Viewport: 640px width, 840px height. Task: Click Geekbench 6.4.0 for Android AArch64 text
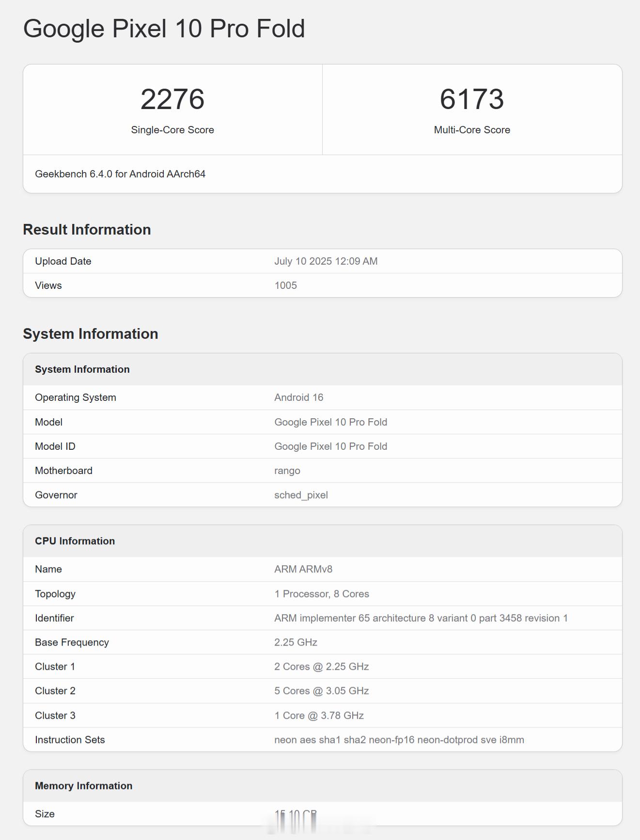coord(120,174)
